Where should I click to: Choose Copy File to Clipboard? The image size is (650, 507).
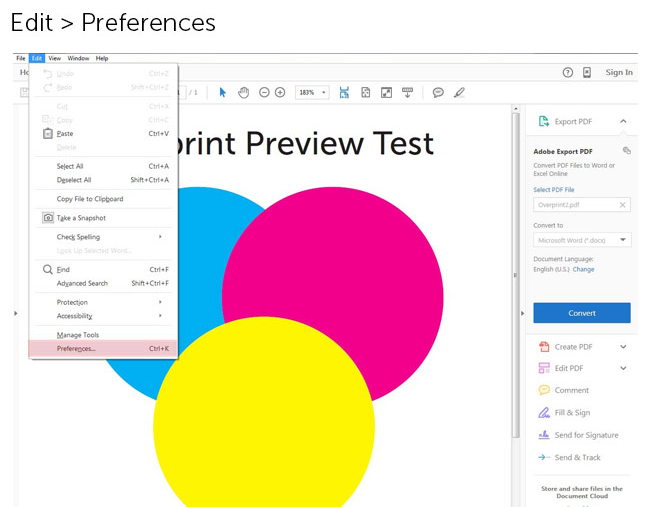[103, 199]
